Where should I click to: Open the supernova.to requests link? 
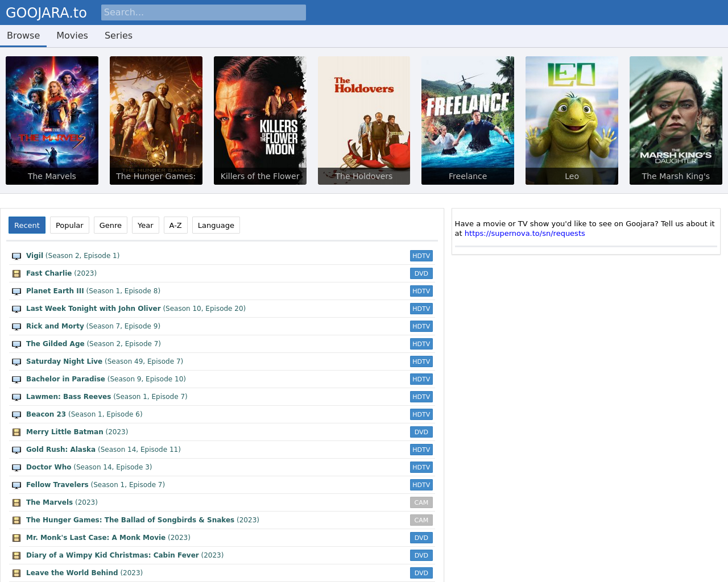[x=524, y=234]
